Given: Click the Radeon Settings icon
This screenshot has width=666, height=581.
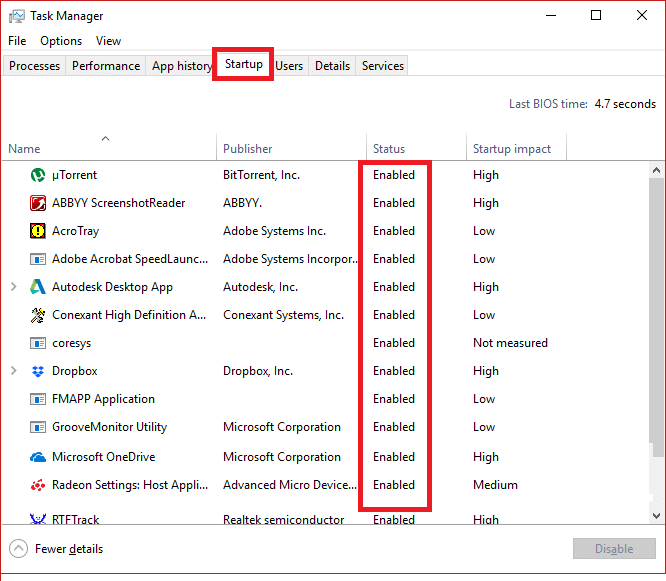Looking at the screenshot, I should [38, 485].
